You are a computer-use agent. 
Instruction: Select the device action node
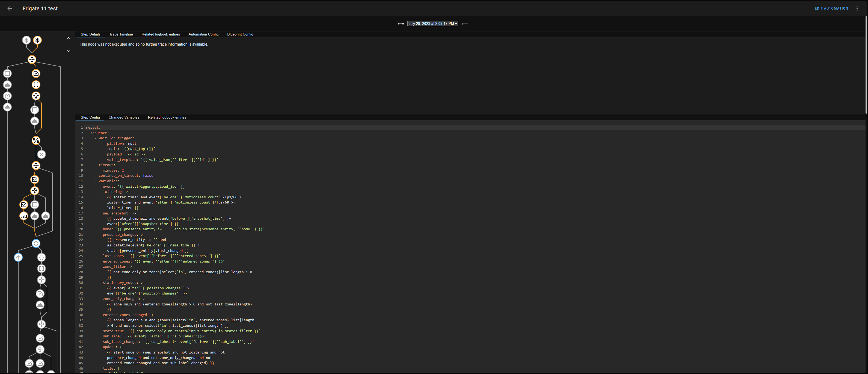click(23, 216)
